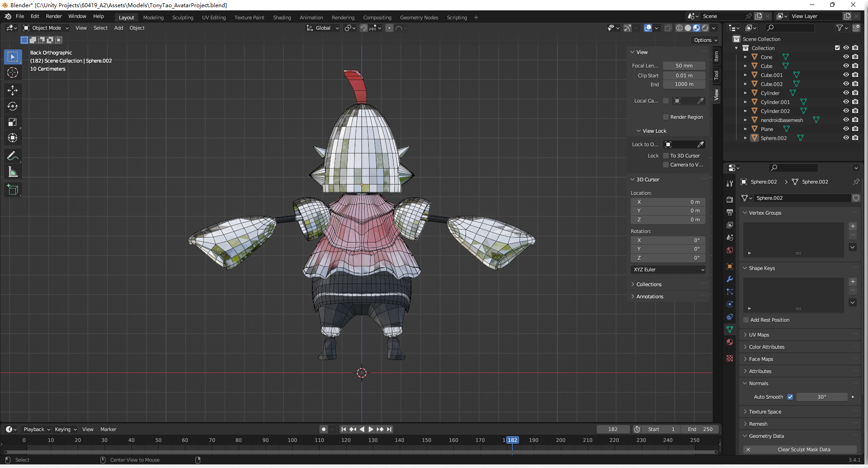Select the Measure tool
The height and width of the screenshot is (468, 868).
pyautogui.click(x=13, y=172)
